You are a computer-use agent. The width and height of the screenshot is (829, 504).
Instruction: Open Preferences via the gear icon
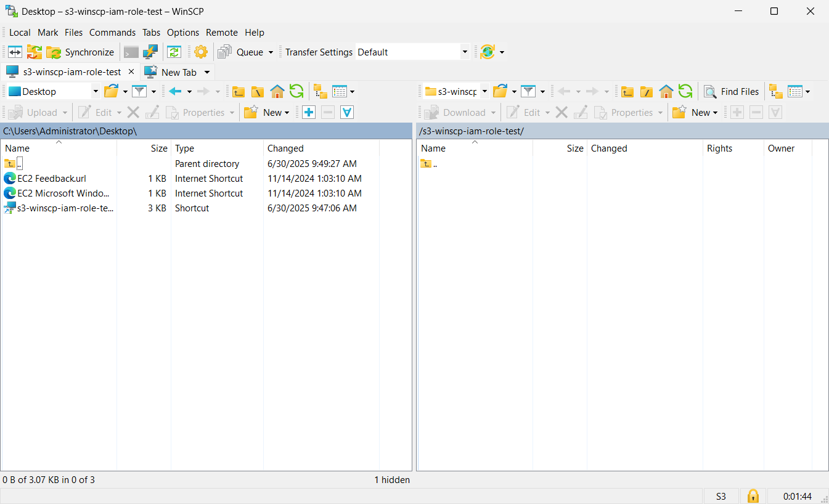201,52
